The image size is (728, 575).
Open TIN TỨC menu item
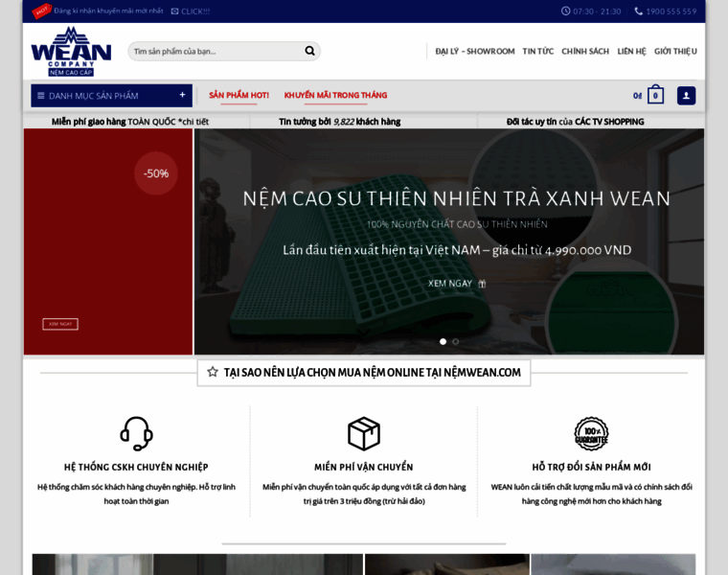(538, 51)
